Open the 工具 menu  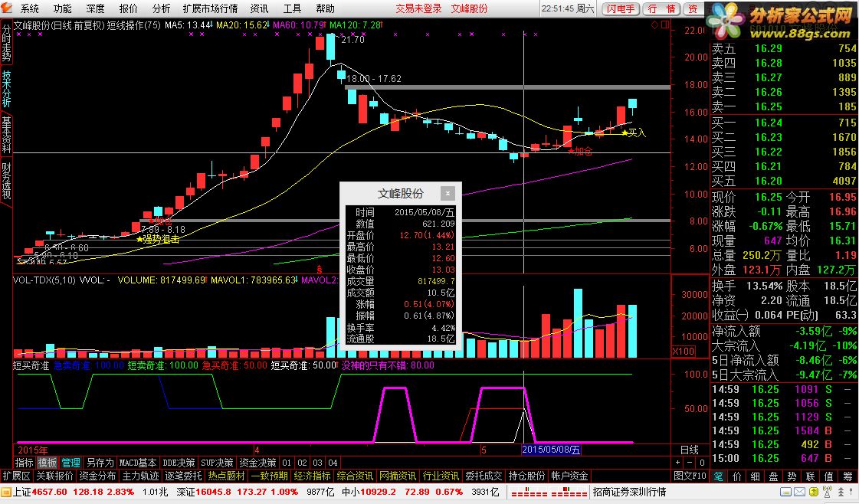[x=292, y=8]
